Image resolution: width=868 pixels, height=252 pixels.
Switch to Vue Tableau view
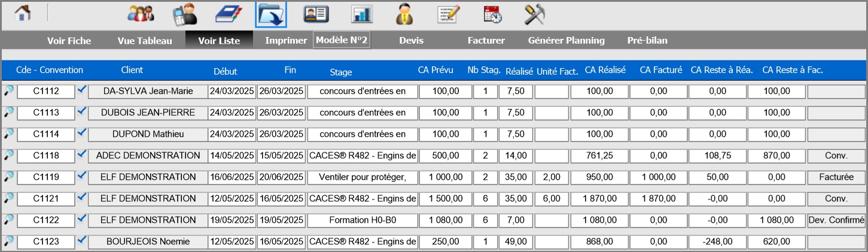[145, 41]
